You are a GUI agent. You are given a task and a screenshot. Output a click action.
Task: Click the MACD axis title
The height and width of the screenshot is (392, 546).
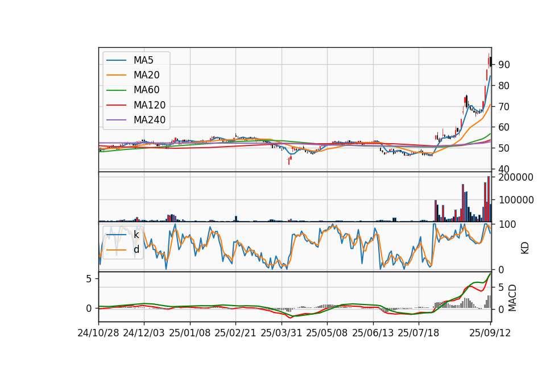[512, 298]
